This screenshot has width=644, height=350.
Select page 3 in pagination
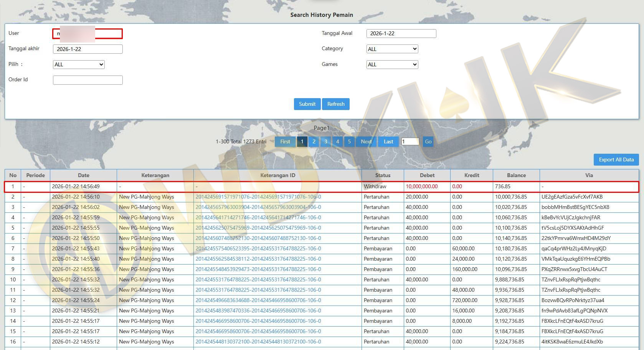(x=326, y=141)
